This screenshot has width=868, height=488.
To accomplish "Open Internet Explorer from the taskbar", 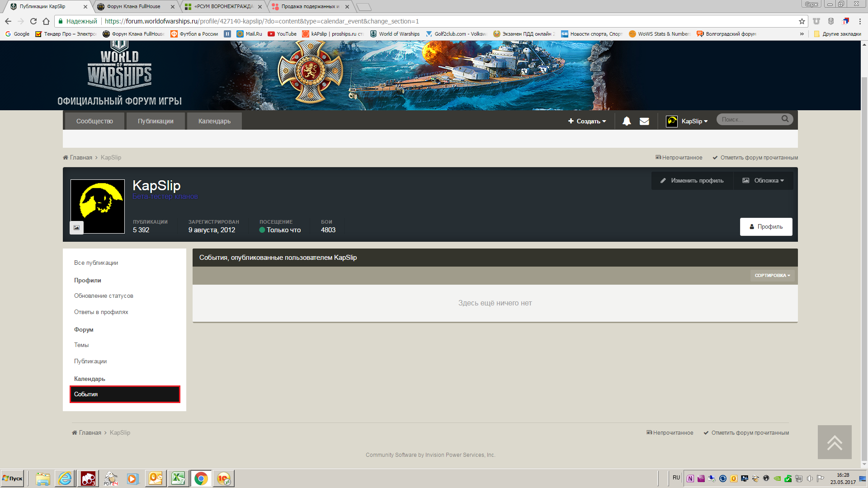I will [x=65, y=479].
